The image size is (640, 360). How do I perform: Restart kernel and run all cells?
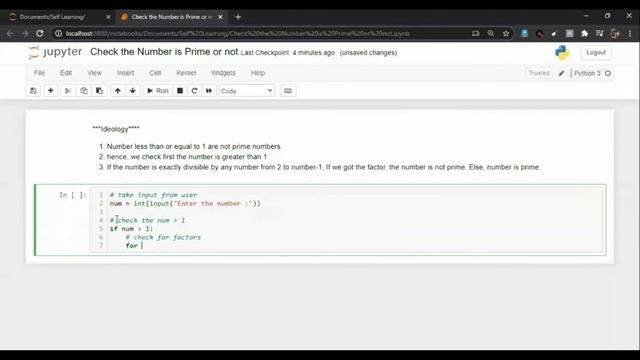click(x=209, y=91)
